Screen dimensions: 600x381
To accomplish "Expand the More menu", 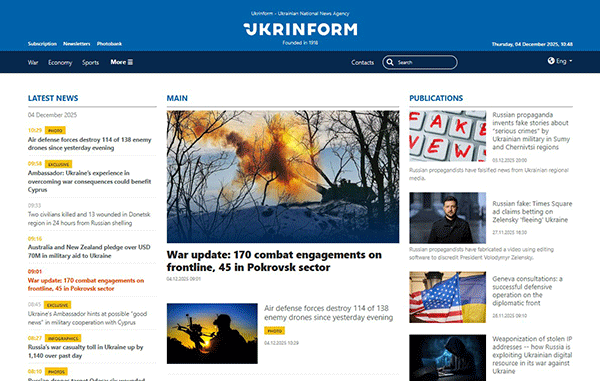I will pos(122,62).
